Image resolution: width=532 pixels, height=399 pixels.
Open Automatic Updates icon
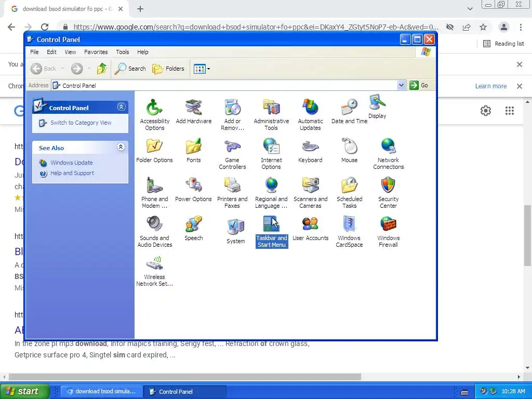pos(310,115)
